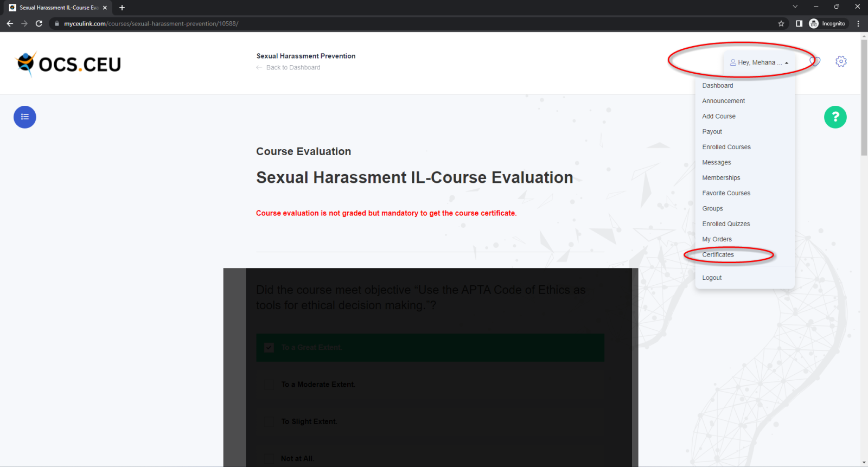This screenshot has height=467, width=868.
Task: Bookmark this page using star icon
Action: pos(781,23)
